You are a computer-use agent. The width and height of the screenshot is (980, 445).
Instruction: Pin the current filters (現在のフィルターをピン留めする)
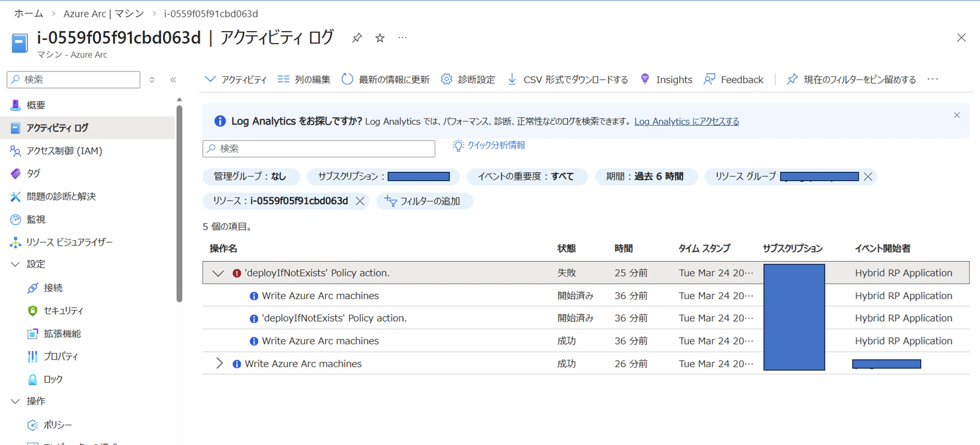[851, 79]
